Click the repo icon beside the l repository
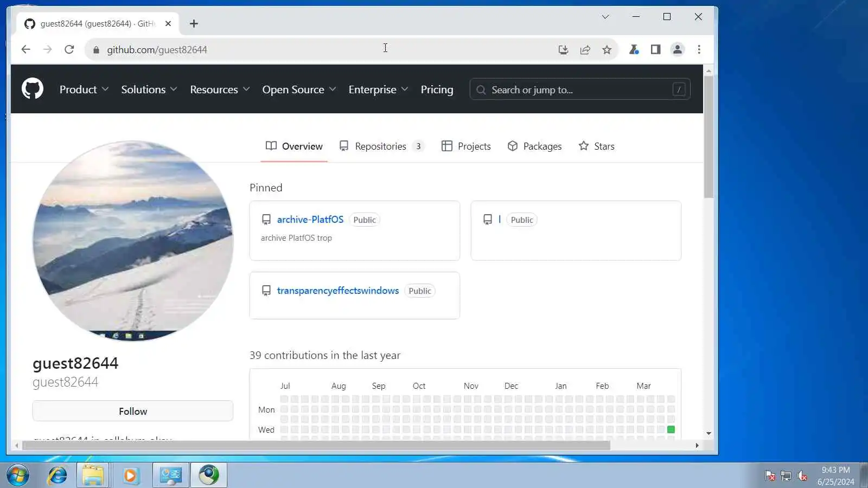868x488 pixels. pos(488,220)
